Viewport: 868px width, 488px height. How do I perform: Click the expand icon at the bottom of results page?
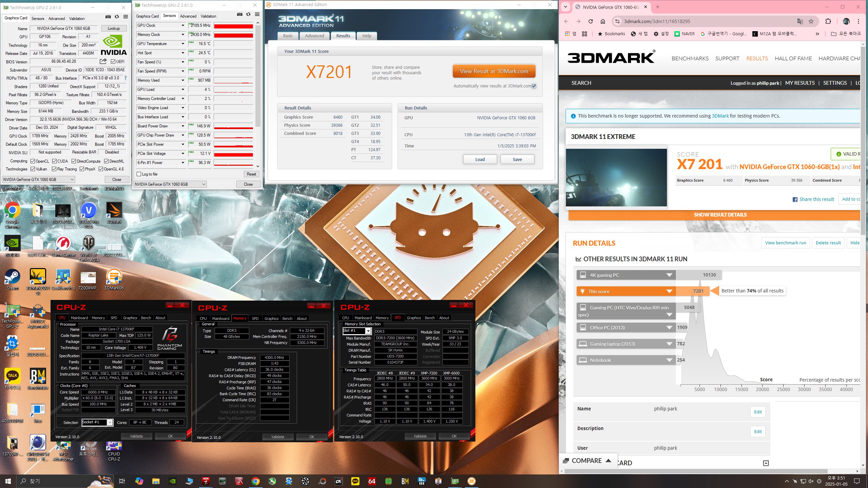pyautogui.click(x=766, y=463)
